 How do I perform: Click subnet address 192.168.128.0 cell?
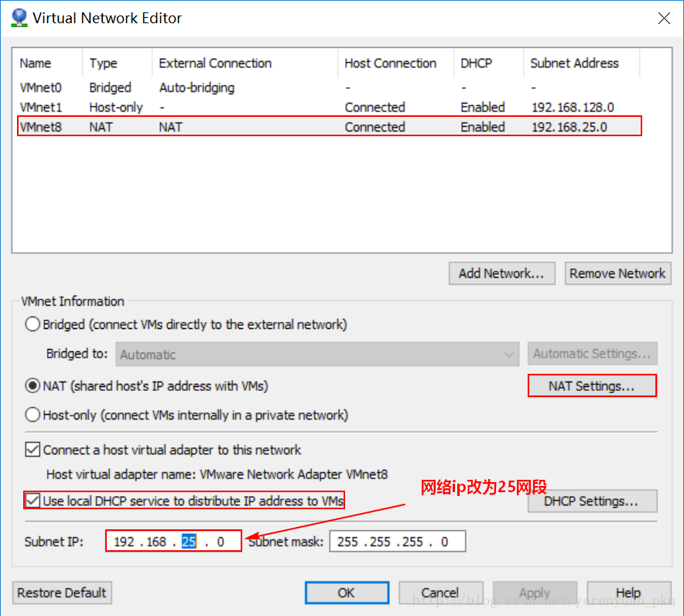click(x=573, y=108)
